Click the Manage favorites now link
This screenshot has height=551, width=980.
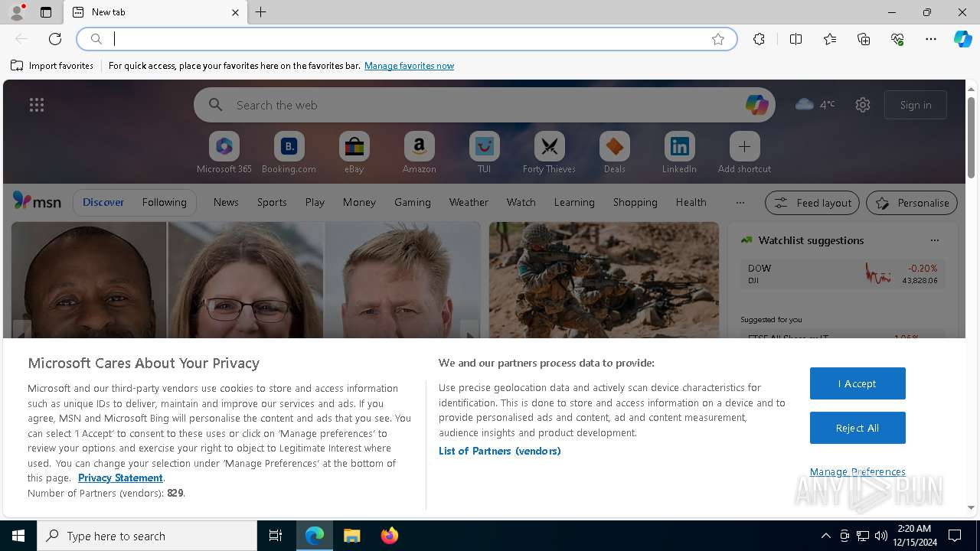click(x=409, y=66)
